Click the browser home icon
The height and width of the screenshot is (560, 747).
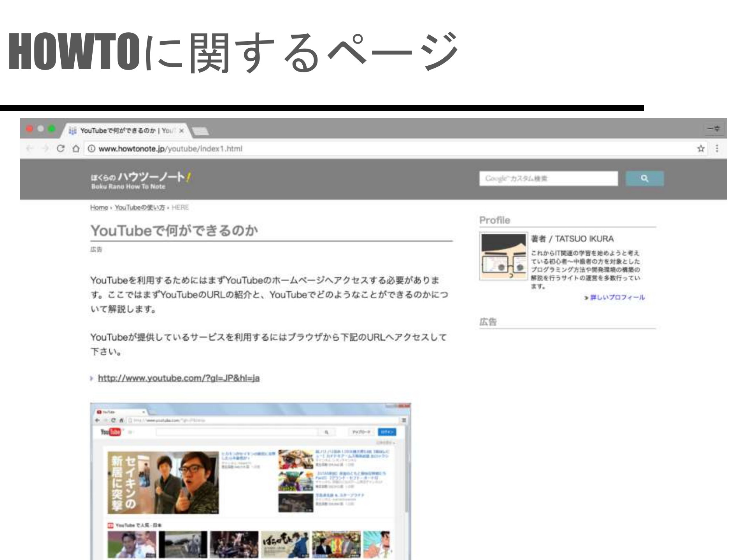pos(75,149)
